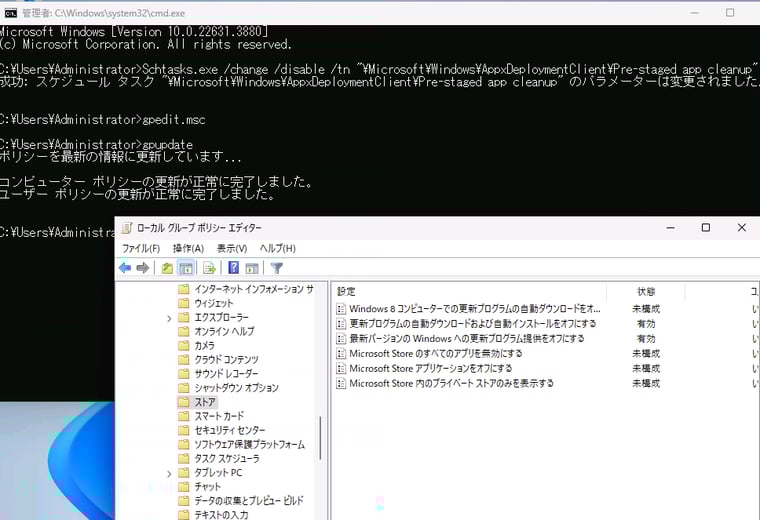Expand the タブレット PC tree node
Viewport: 760px width, 520px height.
coord(169,473)
